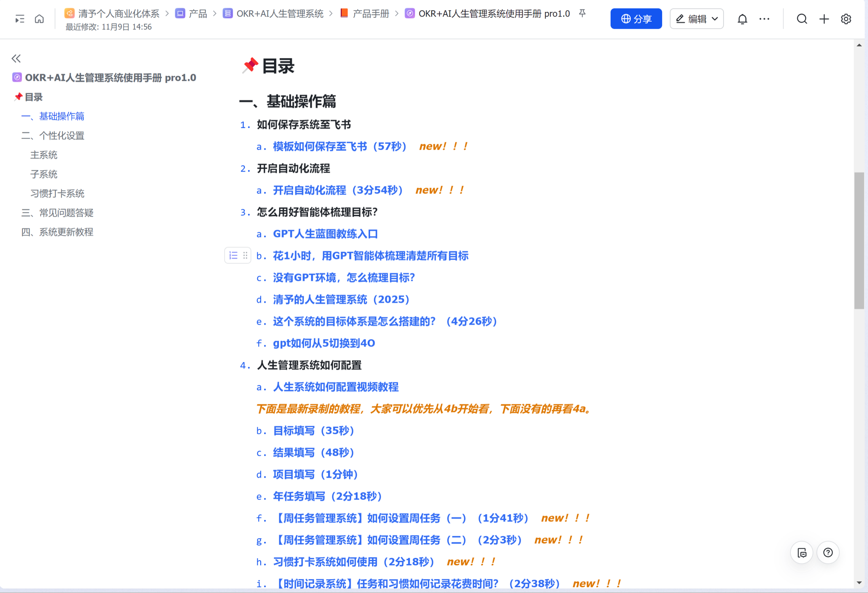
Task: Click the list block type icon beside item b
Action: pyautogui.click(x=233, y=256)
